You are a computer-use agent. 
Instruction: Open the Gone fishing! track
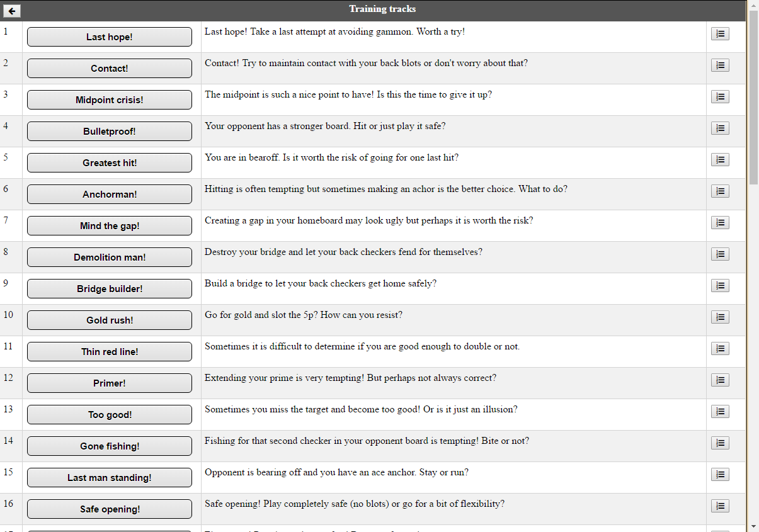click(110, 446)
